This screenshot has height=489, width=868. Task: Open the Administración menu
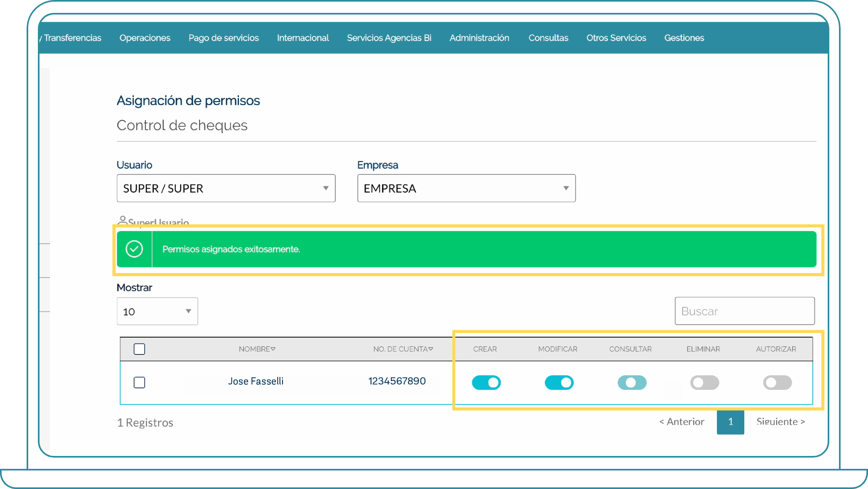[x=479, y=38]
